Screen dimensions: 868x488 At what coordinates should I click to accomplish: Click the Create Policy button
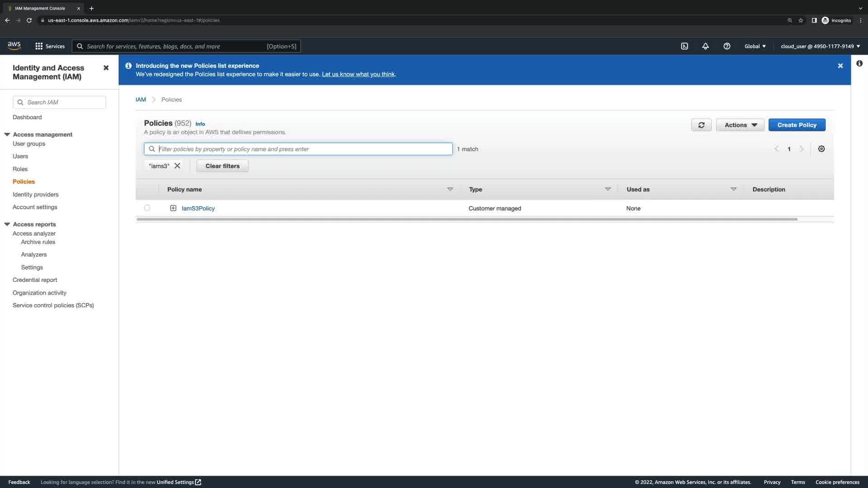(x=797, y=125)
